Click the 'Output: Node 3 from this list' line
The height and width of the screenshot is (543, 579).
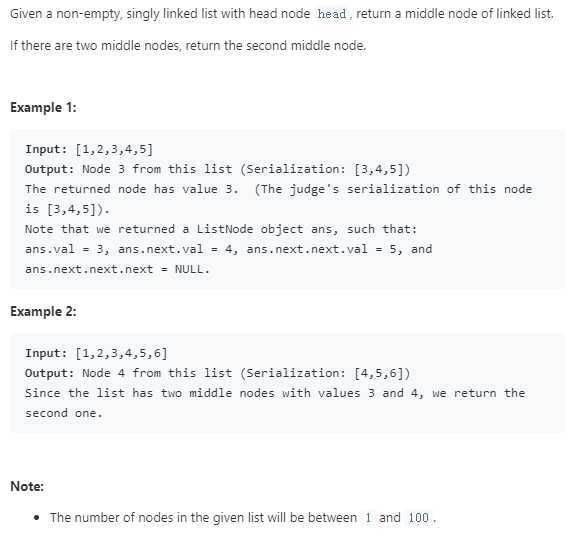[x=217, y=169]
